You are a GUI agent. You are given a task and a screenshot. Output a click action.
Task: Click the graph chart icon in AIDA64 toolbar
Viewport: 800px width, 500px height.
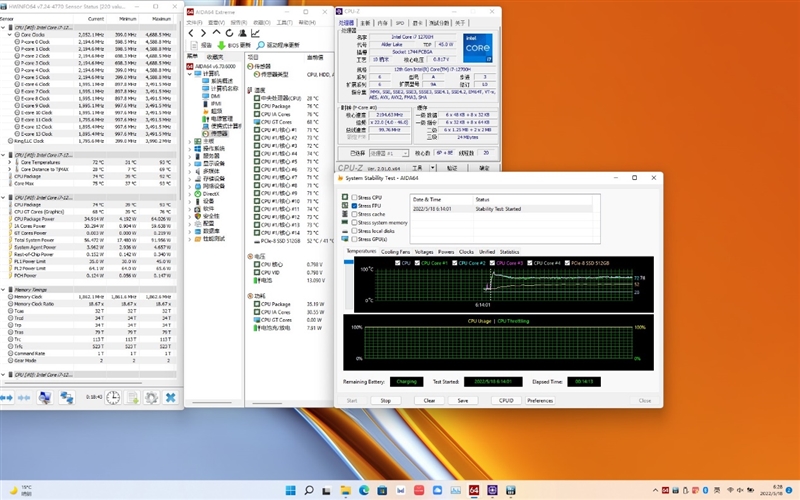point(255,33)
